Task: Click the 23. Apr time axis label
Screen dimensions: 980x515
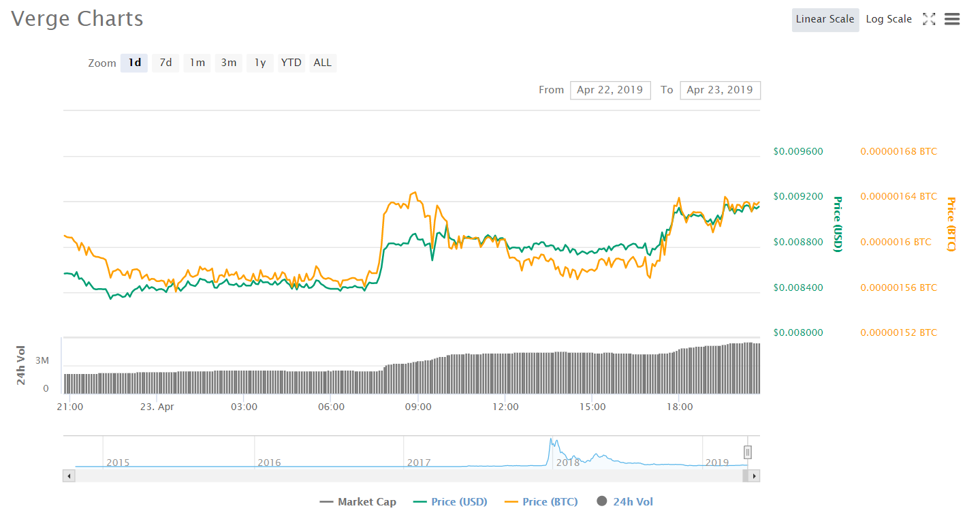Action: pyautogui.click(x=157, y=407)
